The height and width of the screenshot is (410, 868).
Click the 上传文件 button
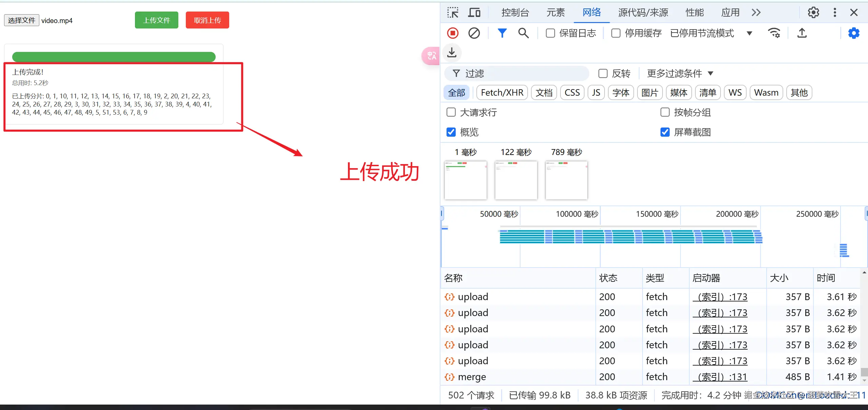click(x=156, y=20)
